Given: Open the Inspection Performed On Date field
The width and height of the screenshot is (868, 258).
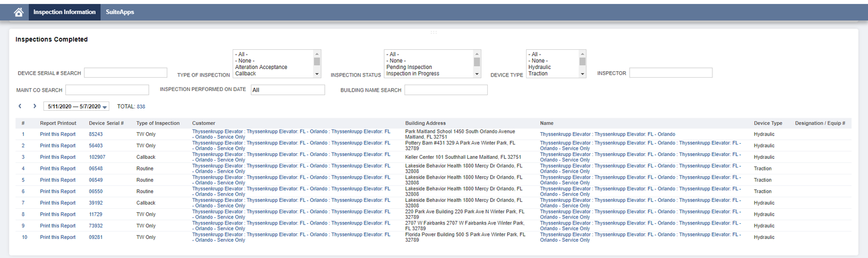Looking at the screenshot, I should [x=288, y=90].
